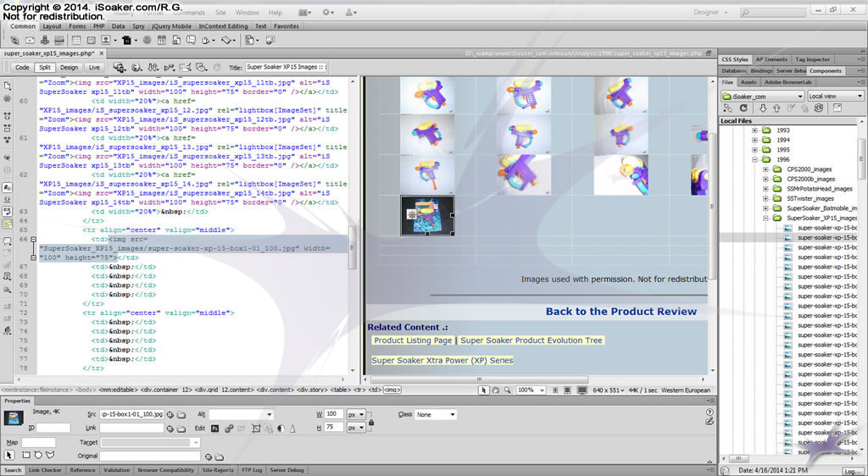
Task: Click Super Soaker Product Evolution Tree link
Action: click(531, 340)
